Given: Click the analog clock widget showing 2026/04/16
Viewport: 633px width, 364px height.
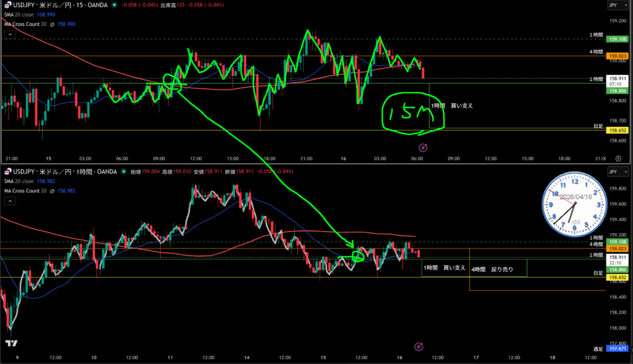Looking at the screenshot, I should tap(575, 205).
